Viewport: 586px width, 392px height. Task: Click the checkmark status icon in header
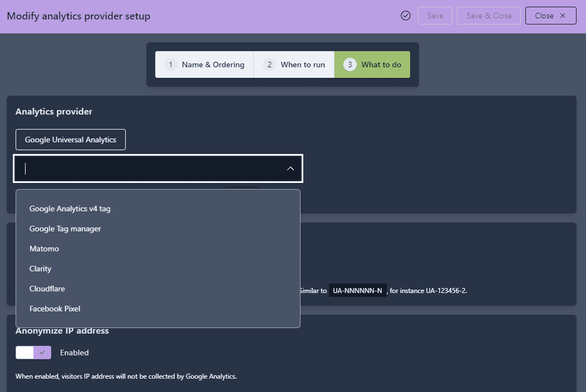pyautogui.click(x=406, y=16)
